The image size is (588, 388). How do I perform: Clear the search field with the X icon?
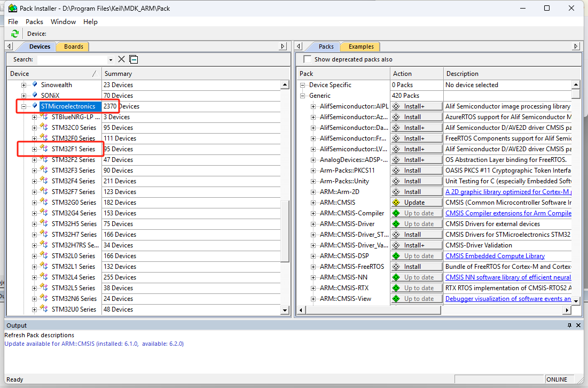122,59
